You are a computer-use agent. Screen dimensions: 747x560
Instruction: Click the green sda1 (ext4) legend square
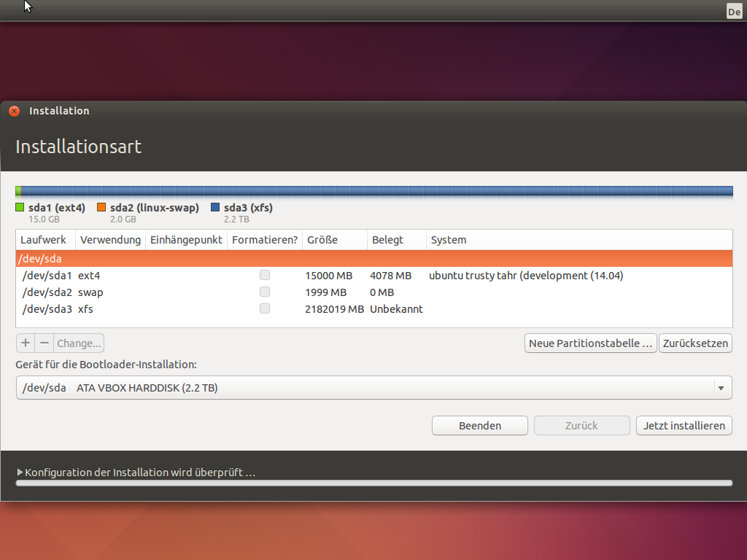click(20, 208)
